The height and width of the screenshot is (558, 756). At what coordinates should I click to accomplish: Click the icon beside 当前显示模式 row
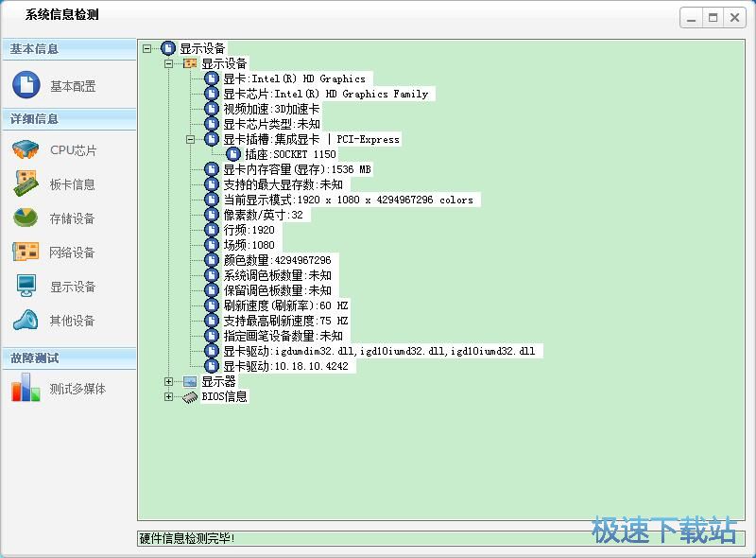click(212, 200)
